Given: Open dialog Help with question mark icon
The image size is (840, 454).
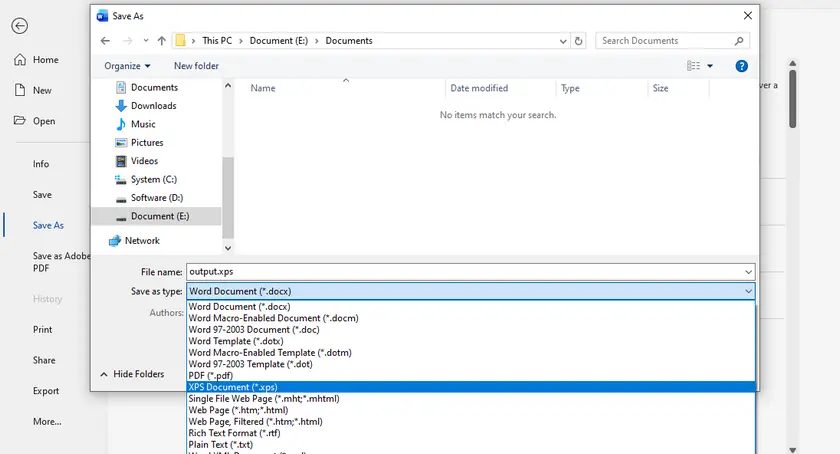Looking at the screenshot, I should (741, 66).
